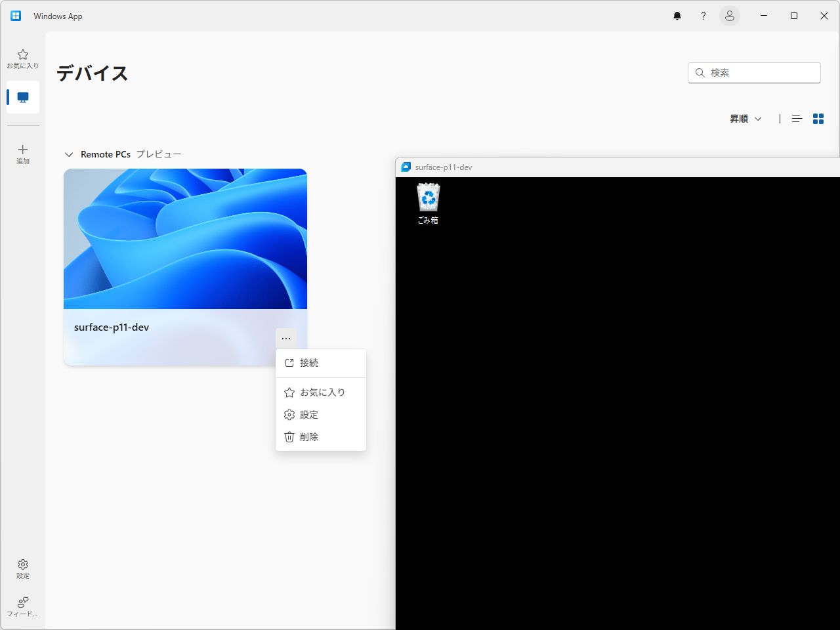Choose Settings (設定) in the context menu
This screenshot has width=840, height=630.
click(321, 415)
